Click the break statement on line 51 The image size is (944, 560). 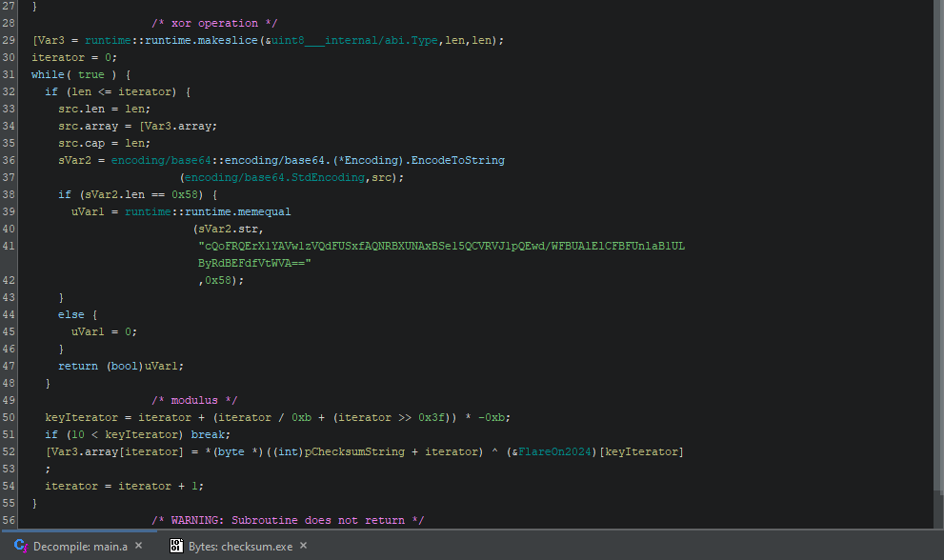pos(211,433)
